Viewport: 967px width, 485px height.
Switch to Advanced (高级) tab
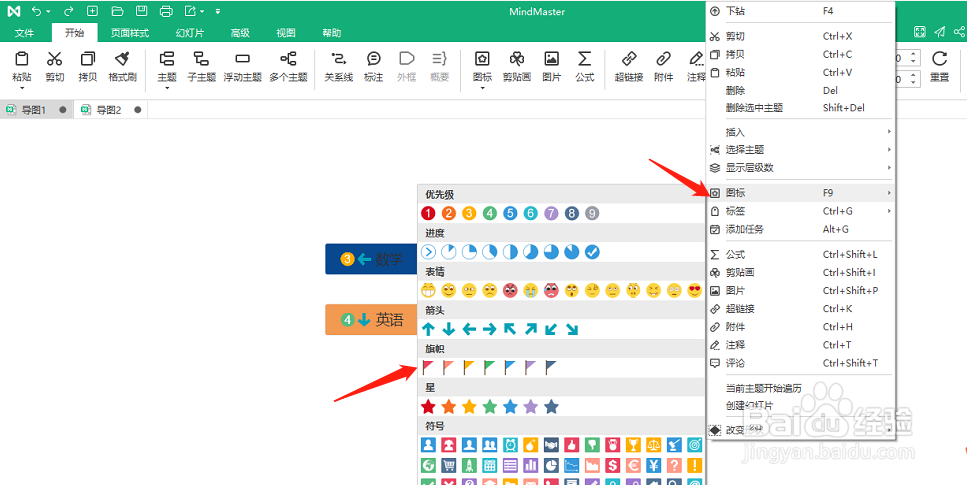240,33
